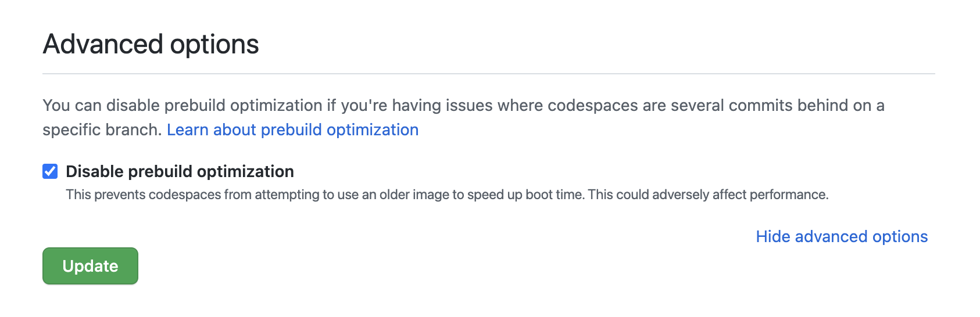Open the Learn about prebuild optimization link
This screenshot has width=980, height=317.
pyautogui.click(x=292, y=129)
